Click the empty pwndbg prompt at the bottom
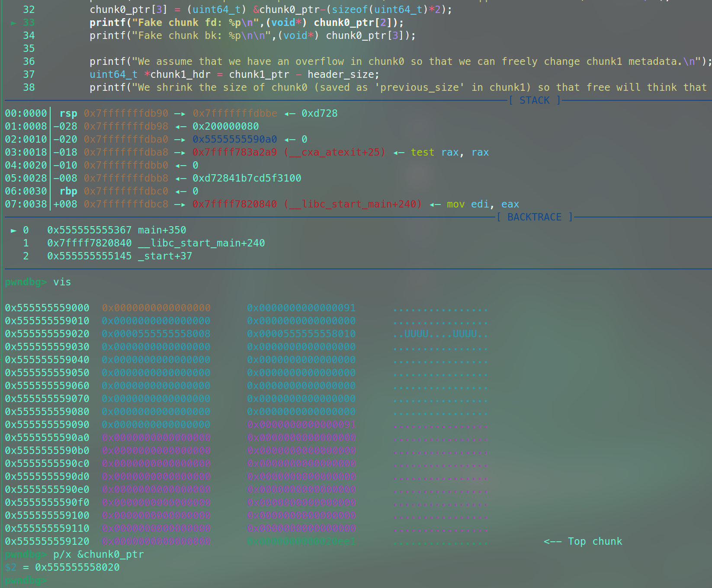Screen dimensions: 712x588 coord(26,580)
